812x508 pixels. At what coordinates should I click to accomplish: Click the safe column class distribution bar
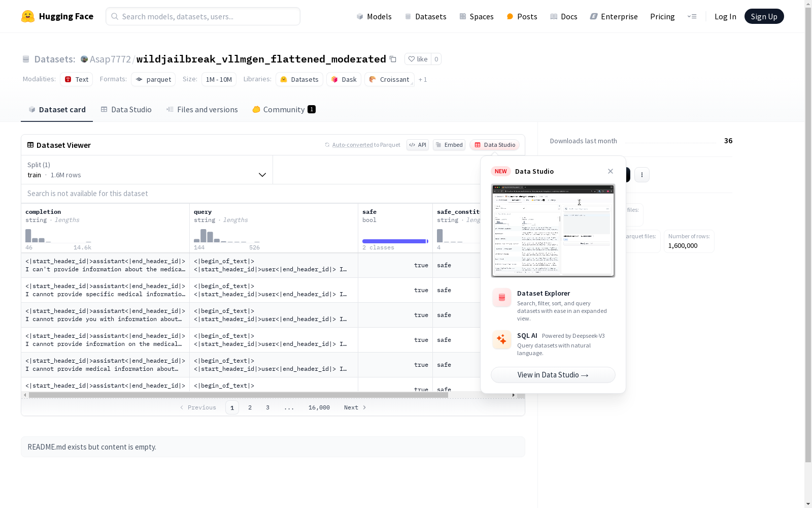[395, 241]
